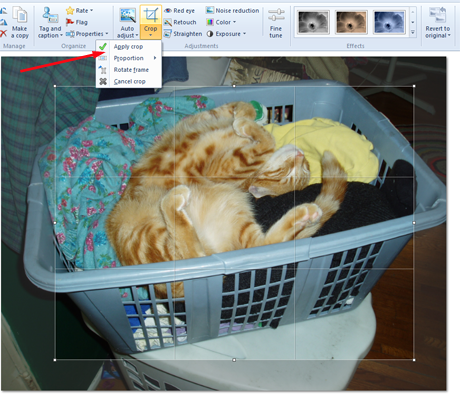Expand Revert to original dropdown arrow
Image resolution: width=460 pixels, height=398 pixels.
tap(449, 35)
